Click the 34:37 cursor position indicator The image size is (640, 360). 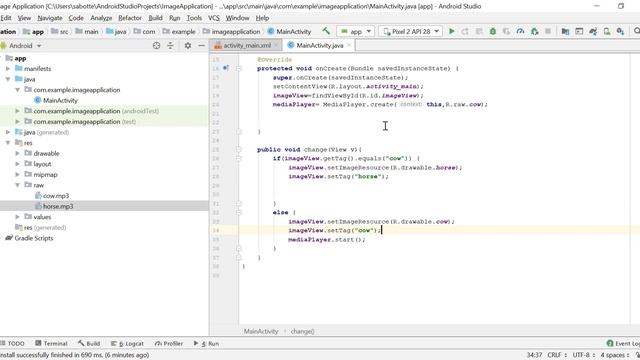(534, 355)
